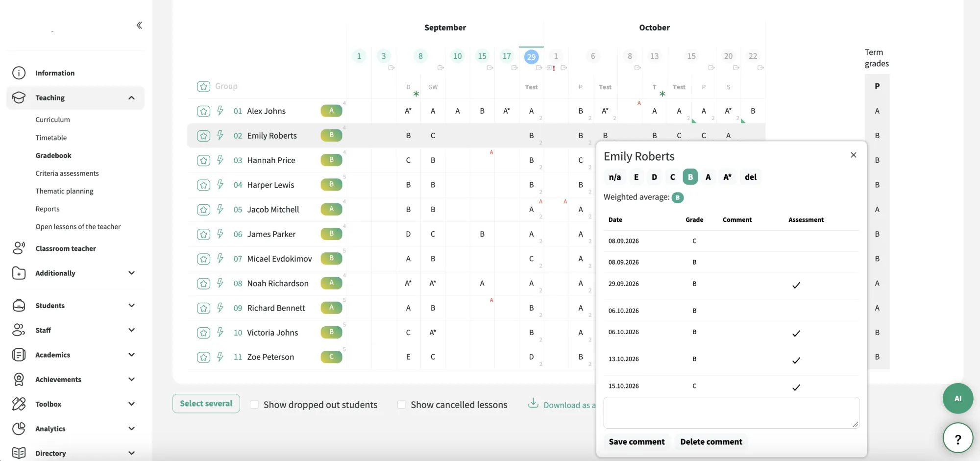Image resolution: width=980 pixels, height=461 pixels.
Task: Select grade n/a in the grade picker
Action: tap(614, 177)
